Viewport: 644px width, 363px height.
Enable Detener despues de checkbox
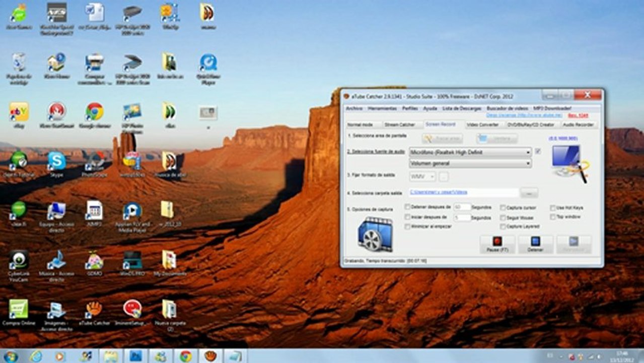click(407, 207)
